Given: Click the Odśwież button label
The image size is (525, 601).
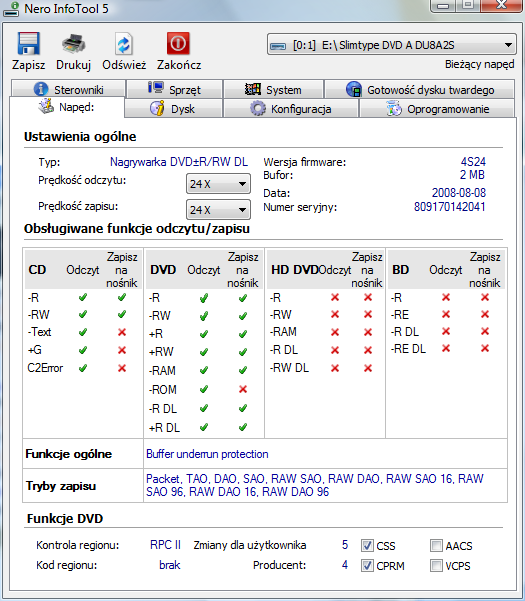Looking at the screenshot, I should [124, 65].
